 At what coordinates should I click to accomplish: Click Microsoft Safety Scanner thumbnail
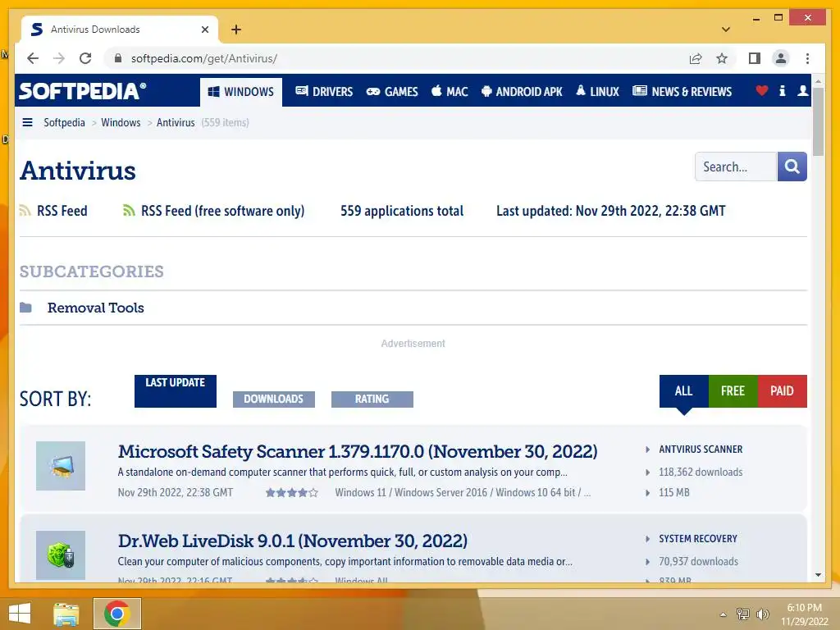point(61,466)
